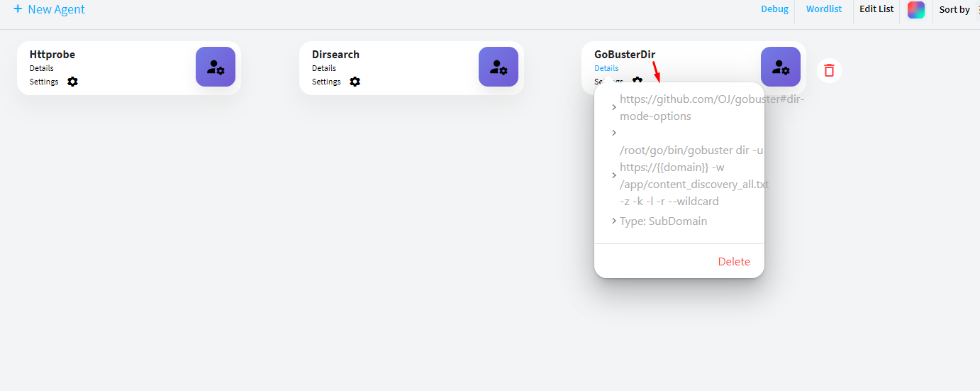Click the GoBusterDir card title
The width and height of the screenshot is (980, 391).
click(x=625, y=54)
